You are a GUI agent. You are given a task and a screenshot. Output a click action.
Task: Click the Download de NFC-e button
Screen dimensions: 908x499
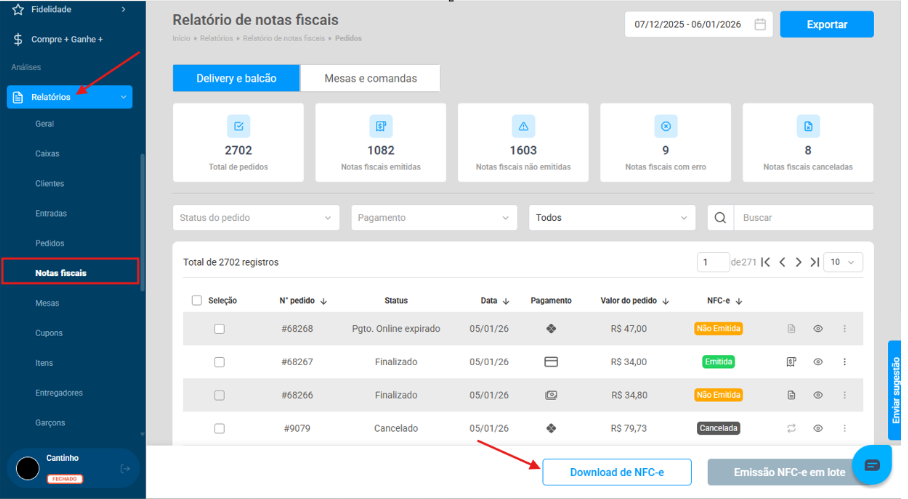point(617,472)
